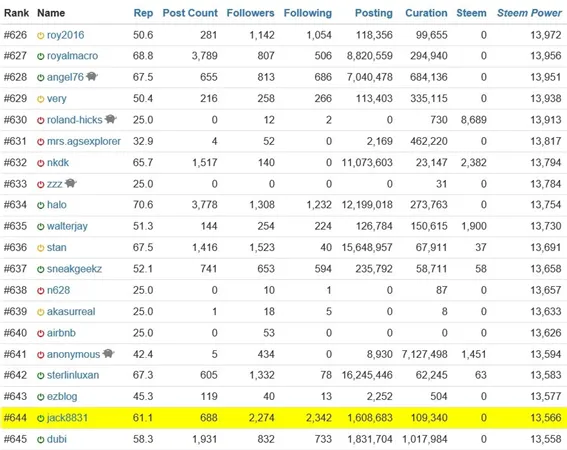Viewport: 567px width, 450px height.
Task: Open the zzz profile link
Action: click(55, 184)
